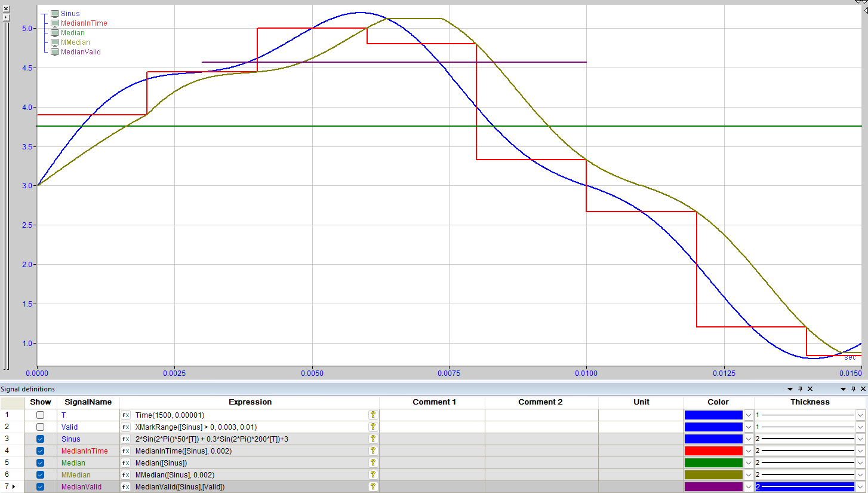The image size is (868, 493).
Task: Click the purple color swatch for MedianValid
Action: [713, 486]
